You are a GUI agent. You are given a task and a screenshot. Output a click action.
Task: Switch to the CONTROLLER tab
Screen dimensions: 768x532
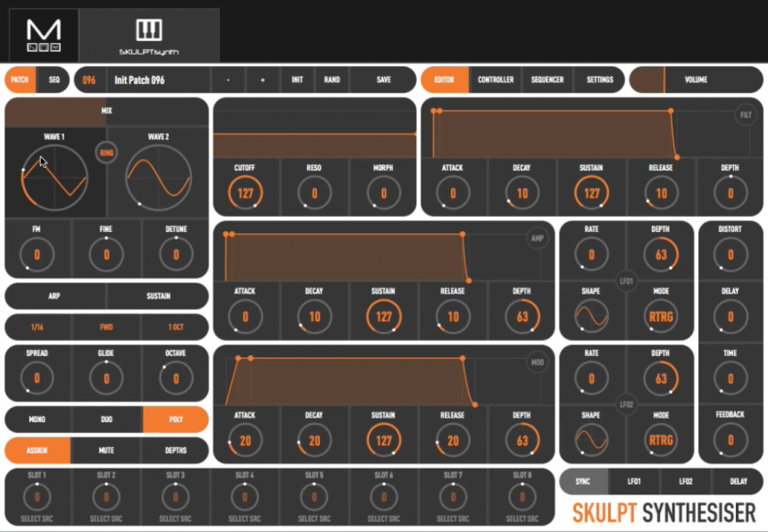point(496,79)
